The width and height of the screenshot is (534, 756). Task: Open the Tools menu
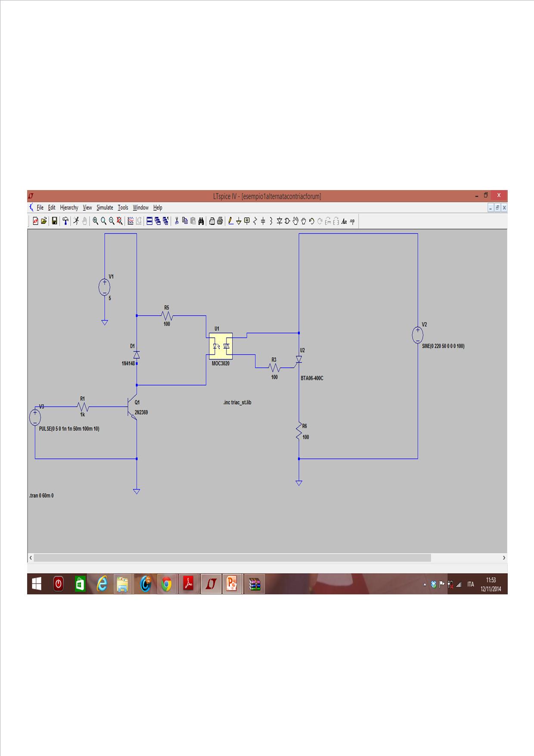[123, 208]
